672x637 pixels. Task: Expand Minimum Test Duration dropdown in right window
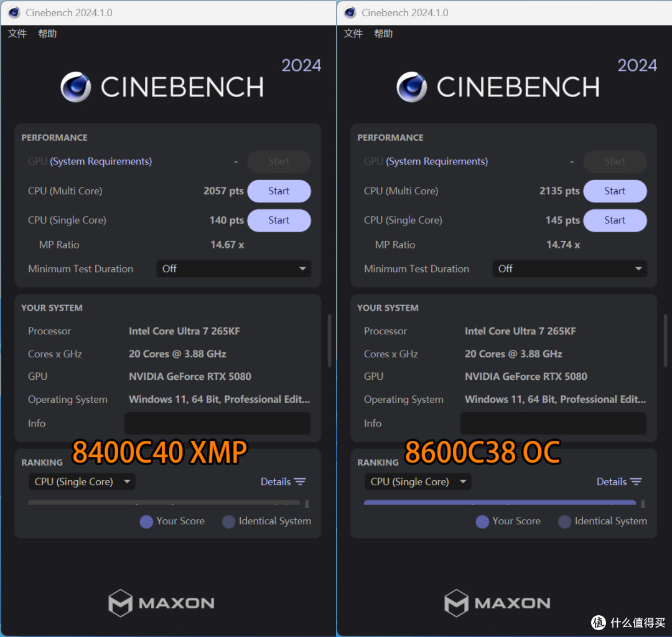[569, 268]
